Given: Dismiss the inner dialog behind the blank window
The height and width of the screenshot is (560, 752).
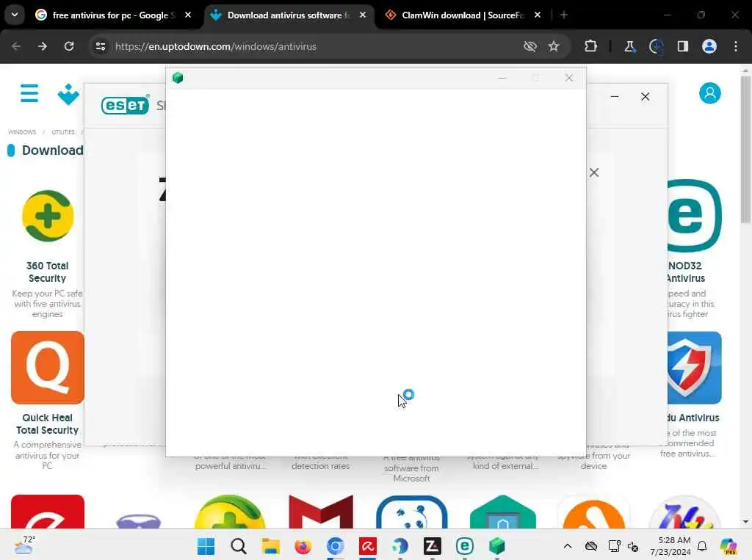Looking at the screenshot, I should tap(593, 172).
